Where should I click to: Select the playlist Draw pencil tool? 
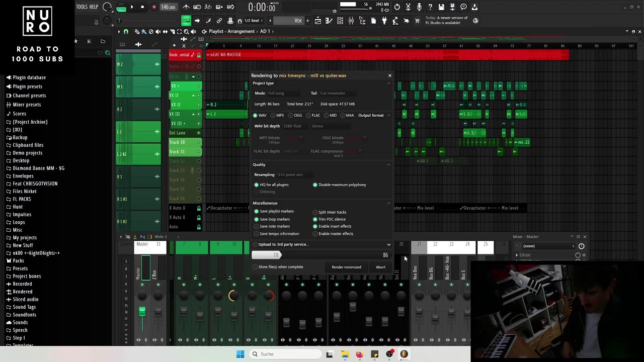coord(137,32)
